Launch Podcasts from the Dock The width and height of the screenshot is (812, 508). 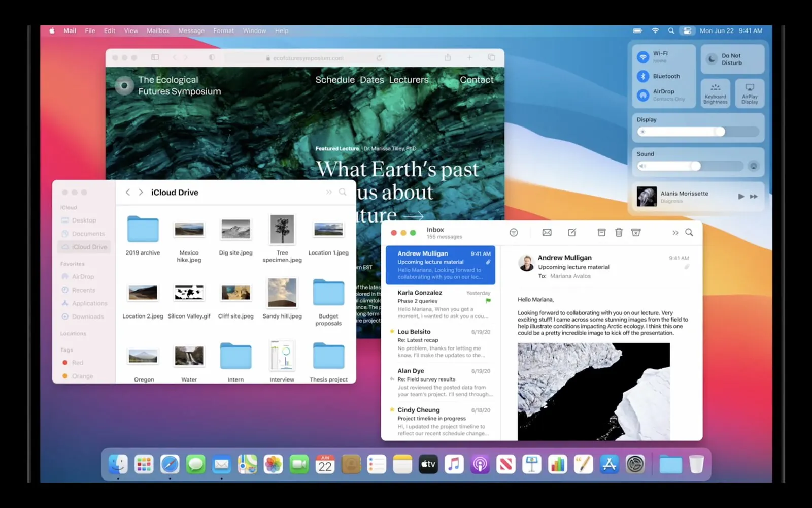click(480, 464)
